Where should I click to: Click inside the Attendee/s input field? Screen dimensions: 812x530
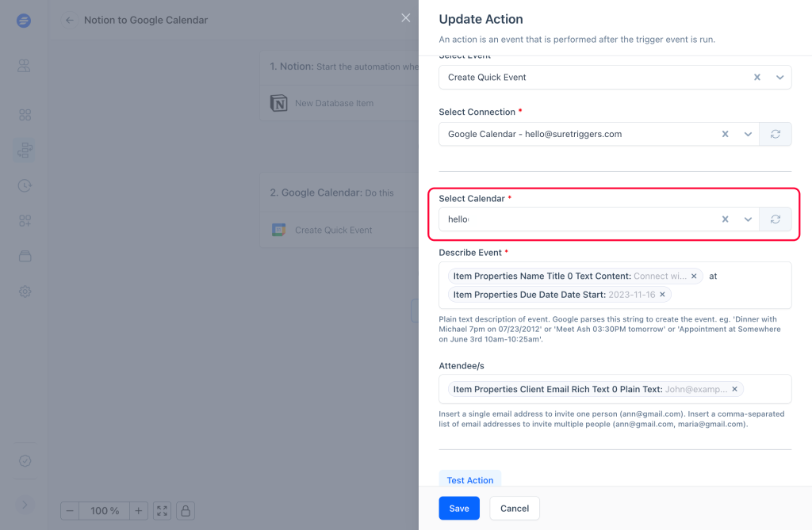(767, 389)
